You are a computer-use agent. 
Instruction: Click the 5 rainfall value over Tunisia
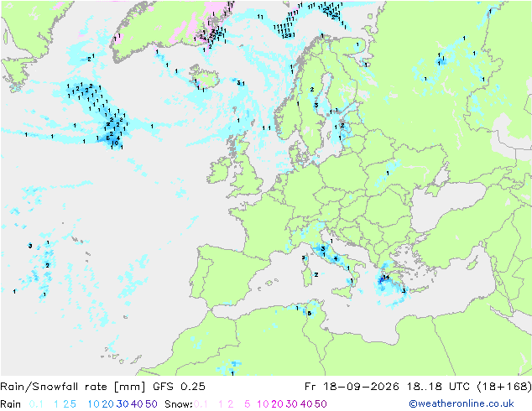[309, 314]
